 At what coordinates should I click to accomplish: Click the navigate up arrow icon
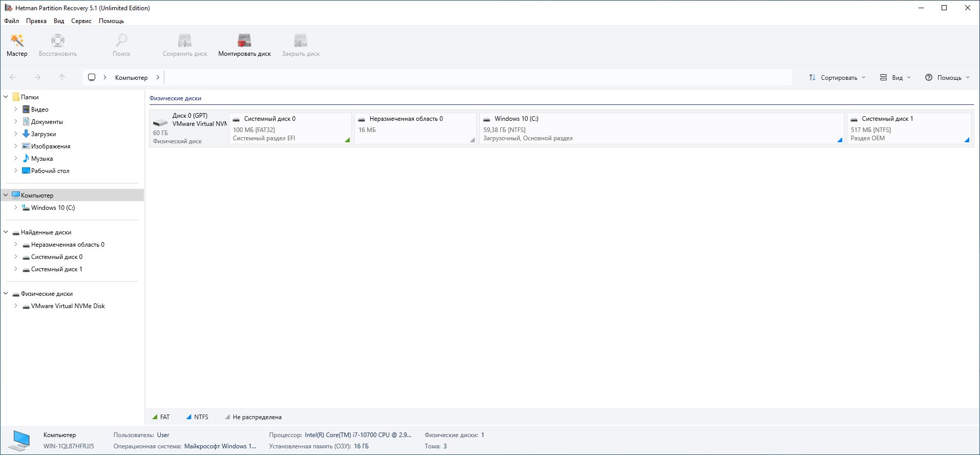click(x=62, y=77)
